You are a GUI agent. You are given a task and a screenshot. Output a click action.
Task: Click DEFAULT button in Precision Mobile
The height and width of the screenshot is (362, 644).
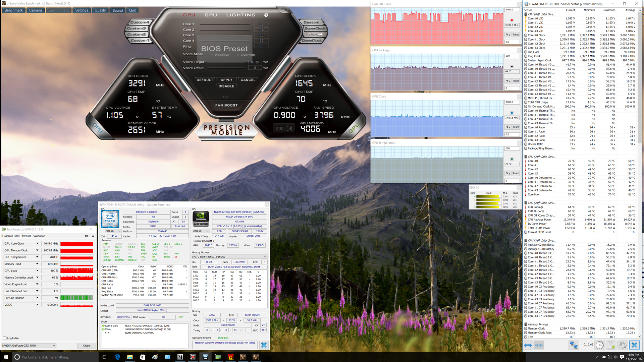coord(205,80)
